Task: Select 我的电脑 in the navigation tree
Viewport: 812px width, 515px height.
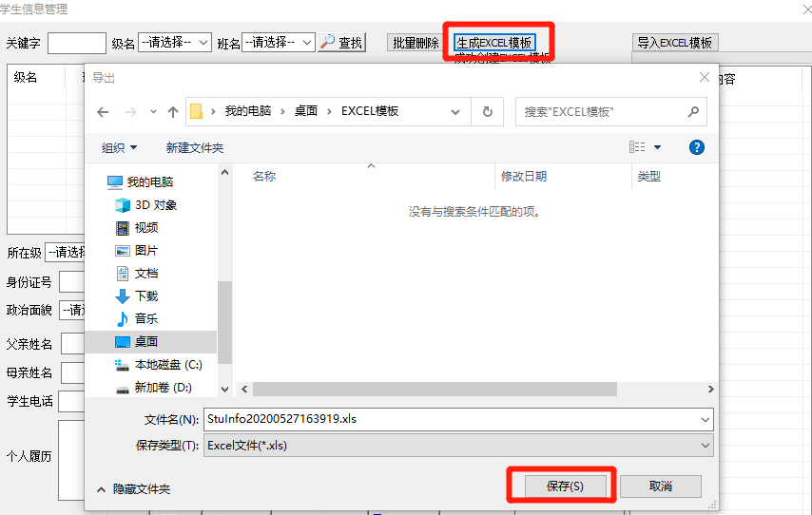Action: [149, 182]
